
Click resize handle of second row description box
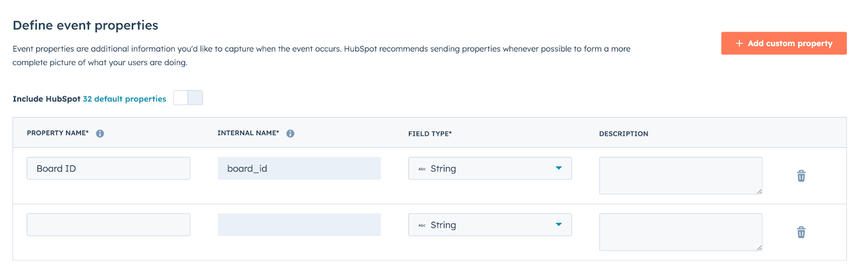(759, 247)
